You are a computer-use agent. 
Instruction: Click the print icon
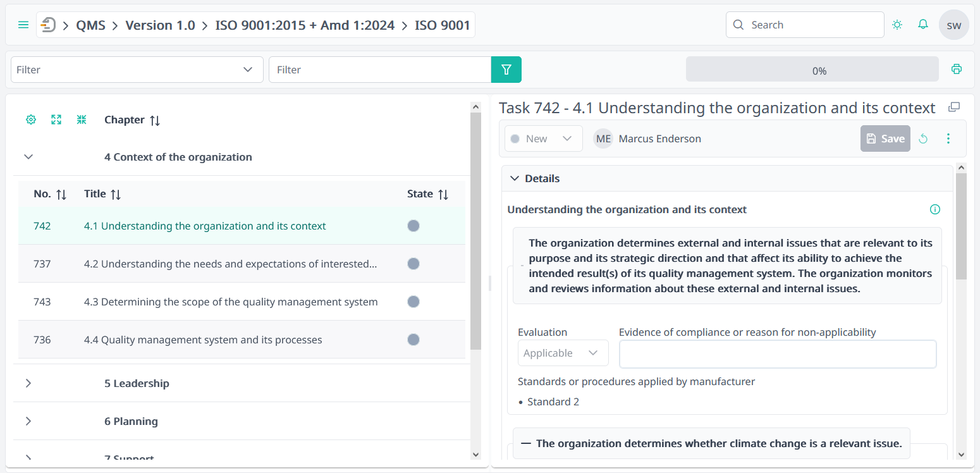click(957, 69)
